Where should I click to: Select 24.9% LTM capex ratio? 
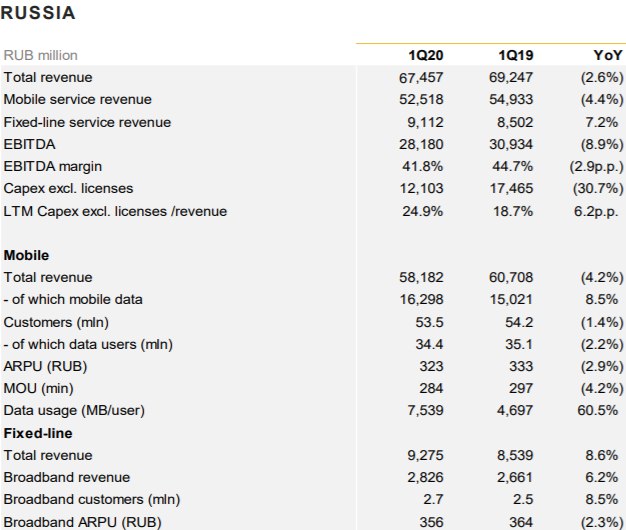423,211
